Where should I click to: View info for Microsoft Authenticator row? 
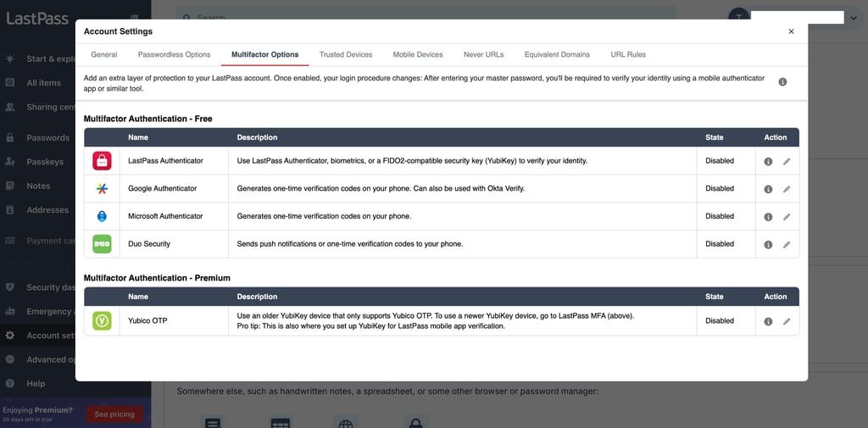(768, 217)
